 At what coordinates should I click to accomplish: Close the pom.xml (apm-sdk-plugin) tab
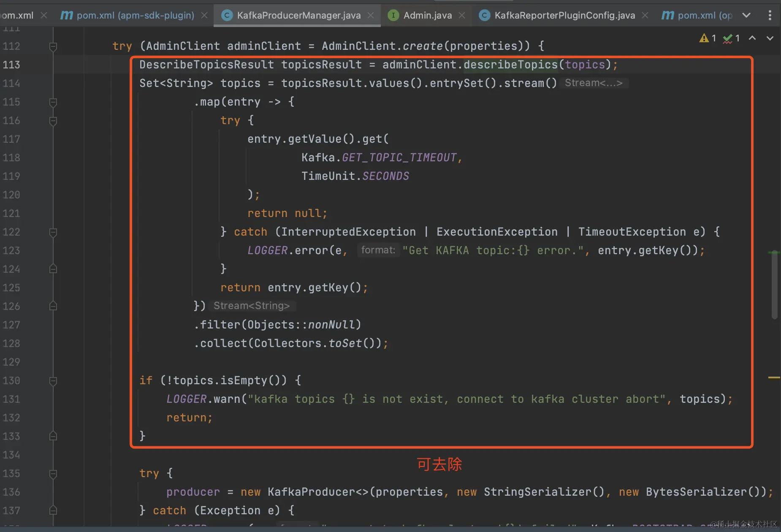[204, 16]
